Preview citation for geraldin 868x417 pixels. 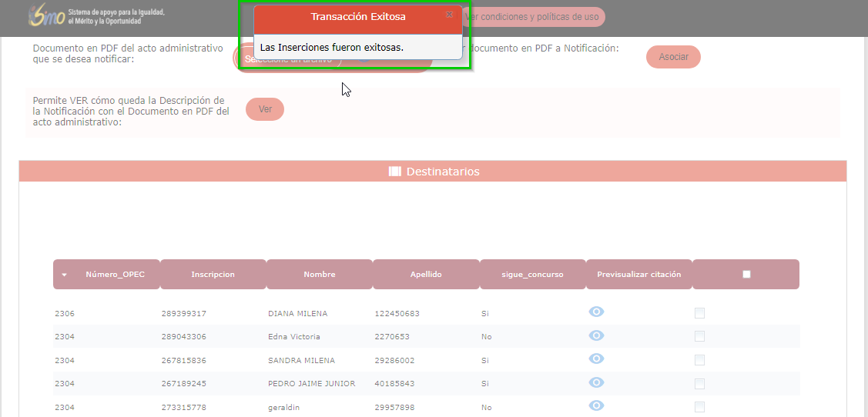click(x=596, y=405)
